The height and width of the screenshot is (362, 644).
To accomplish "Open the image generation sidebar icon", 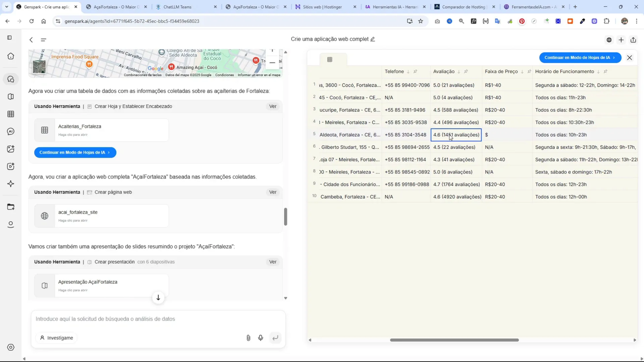I will click(10, 148).
